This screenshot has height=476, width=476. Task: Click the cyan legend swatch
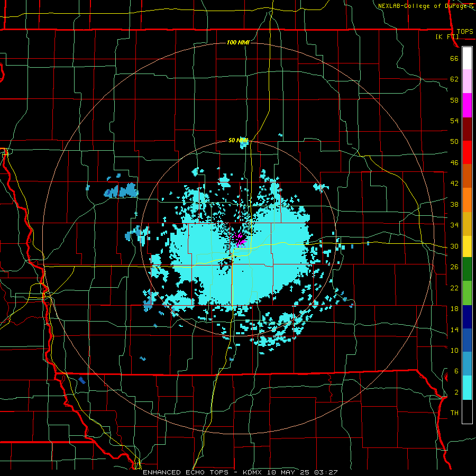(467, 388)
